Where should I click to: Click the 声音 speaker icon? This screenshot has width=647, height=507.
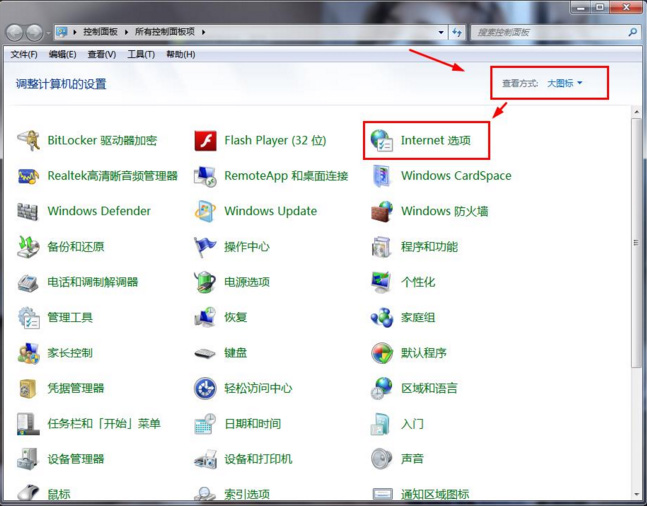382,459
